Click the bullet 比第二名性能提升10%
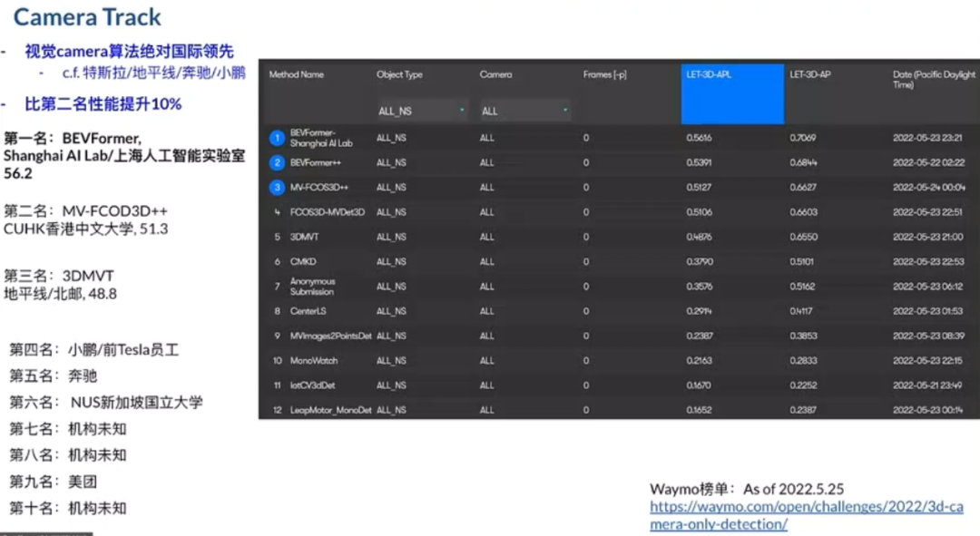Screen dimensions: 980x536 click(x=103, y=103)
